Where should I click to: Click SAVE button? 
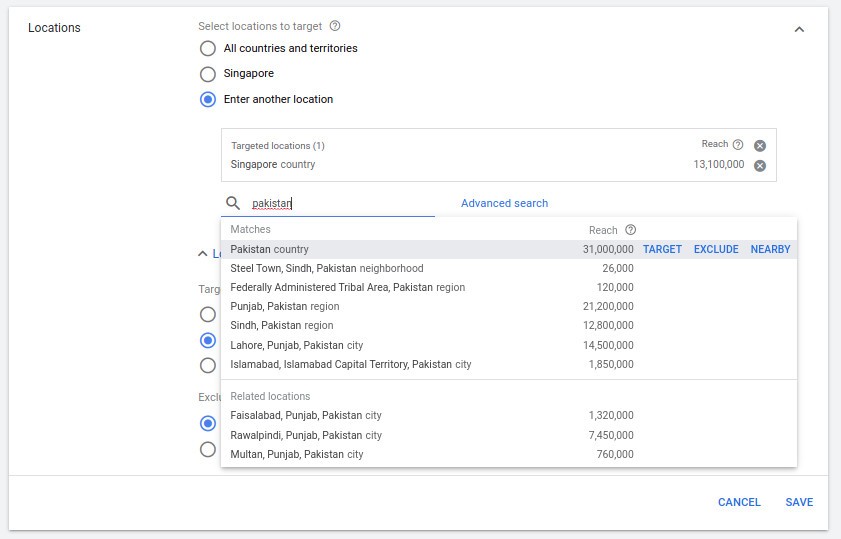(x=799, y=502)
